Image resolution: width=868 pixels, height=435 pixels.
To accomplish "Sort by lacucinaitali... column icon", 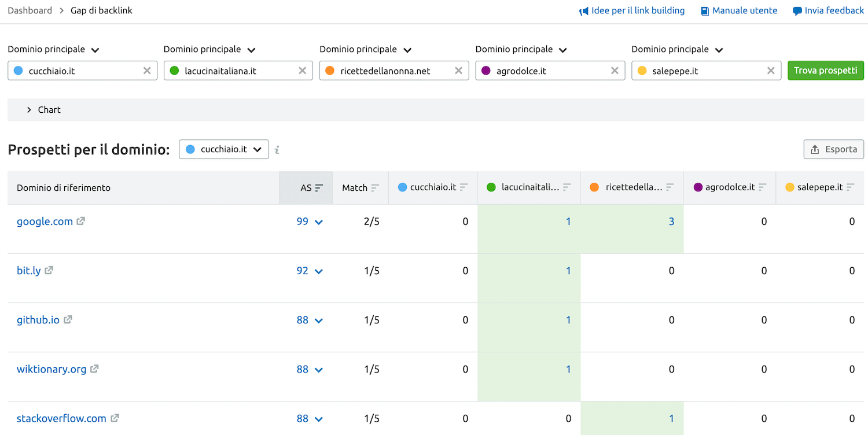I will (x=567, y=187).
